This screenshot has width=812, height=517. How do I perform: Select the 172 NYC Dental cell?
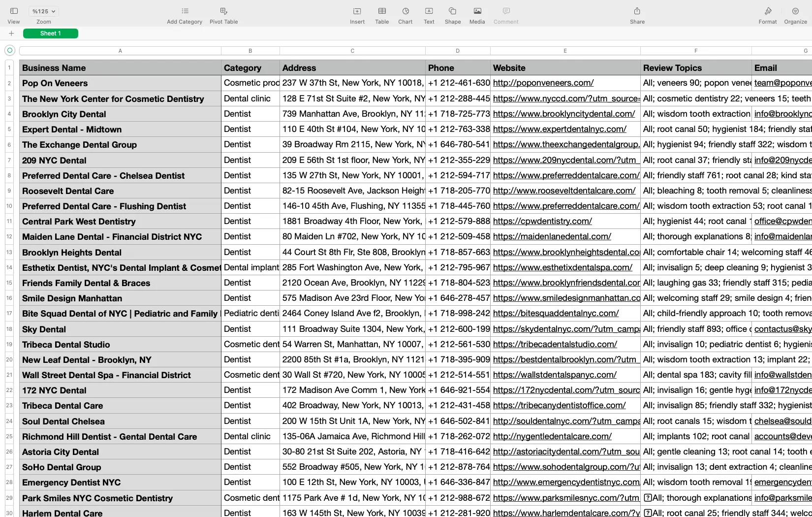(120, 390)
